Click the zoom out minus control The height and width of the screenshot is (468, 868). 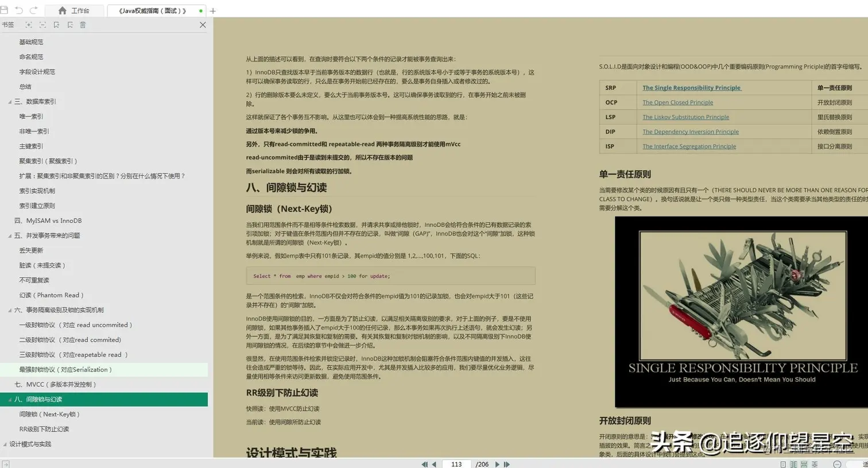(838, 464)
